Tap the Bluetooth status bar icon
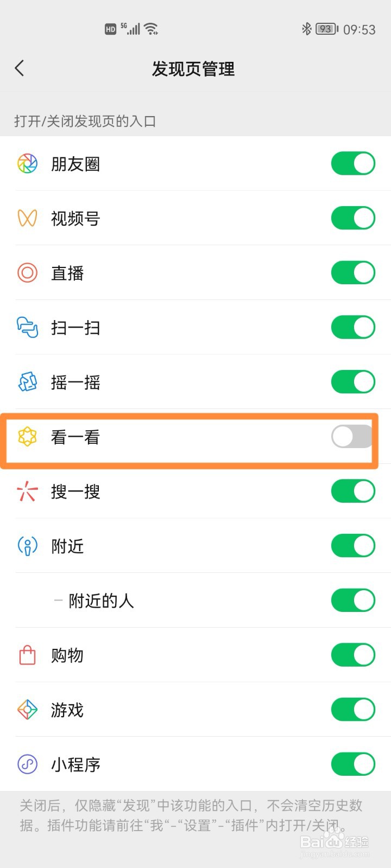The image size is (391, 868). point(307,29)
